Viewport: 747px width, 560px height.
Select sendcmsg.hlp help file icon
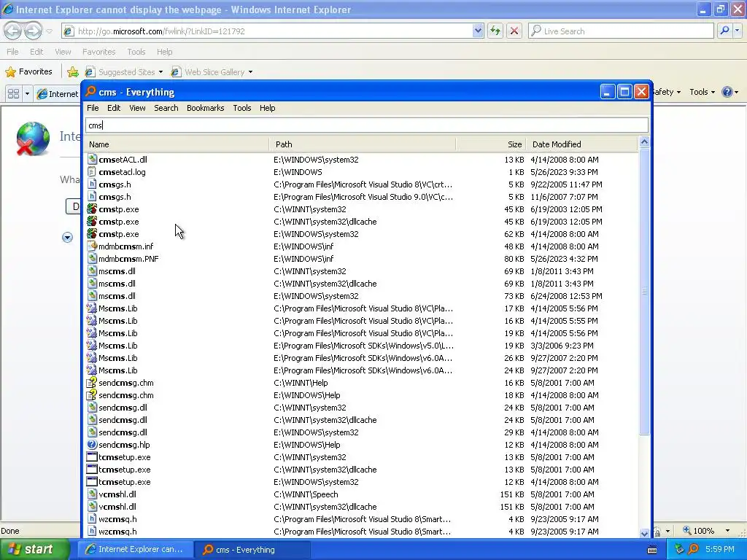point(92,444)
